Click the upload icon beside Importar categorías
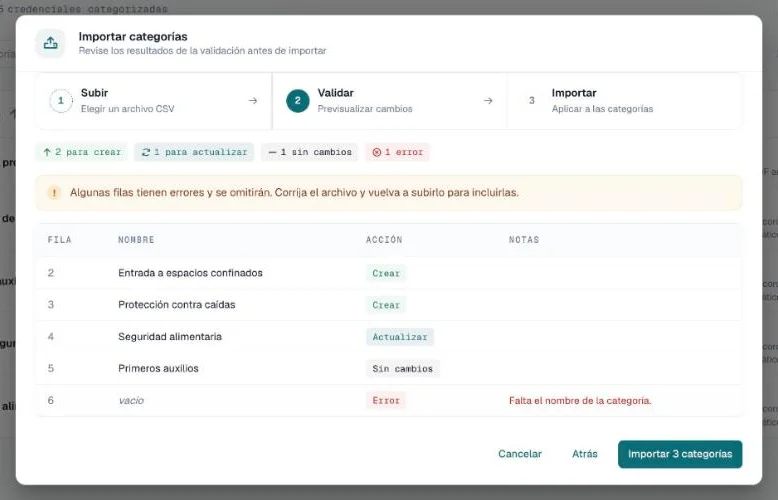Image resolution: width=778 pixels, height=500 pixels. 50,44
